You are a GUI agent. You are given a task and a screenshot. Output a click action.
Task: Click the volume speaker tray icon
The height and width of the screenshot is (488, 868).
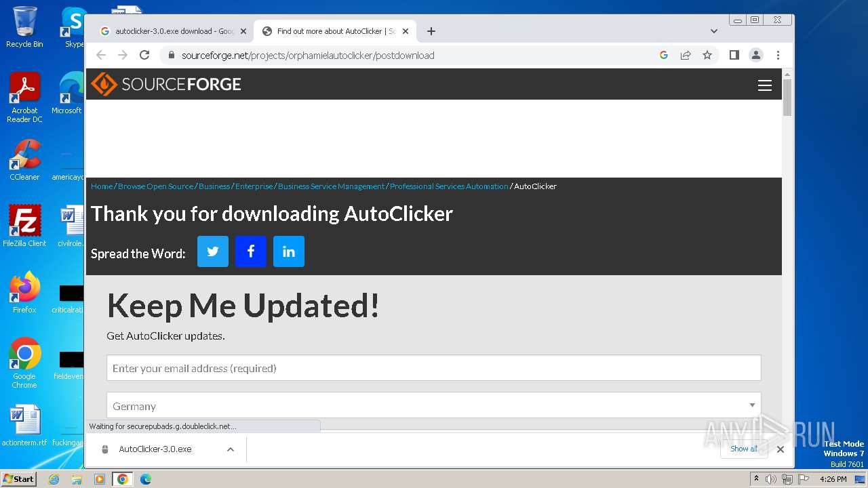click(771, 479)
